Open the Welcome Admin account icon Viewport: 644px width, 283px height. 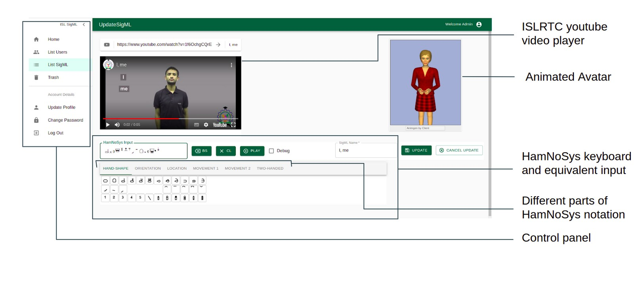[479, 25]
